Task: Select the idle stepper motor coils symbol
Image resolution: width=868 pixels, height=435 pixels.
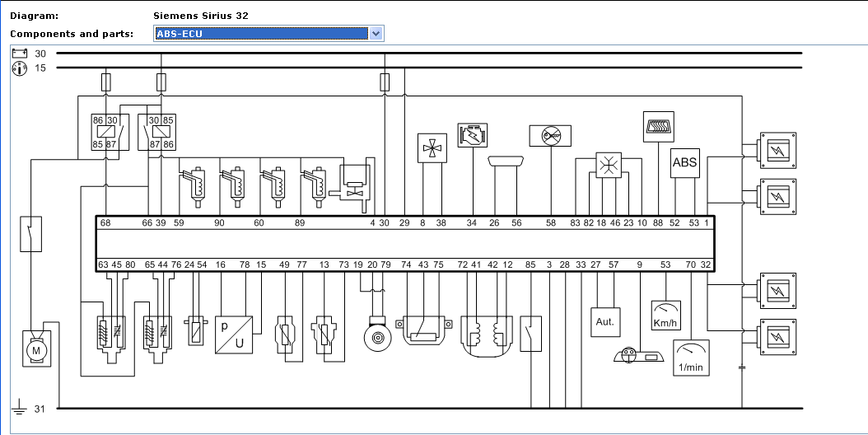Action: [487, 336]
